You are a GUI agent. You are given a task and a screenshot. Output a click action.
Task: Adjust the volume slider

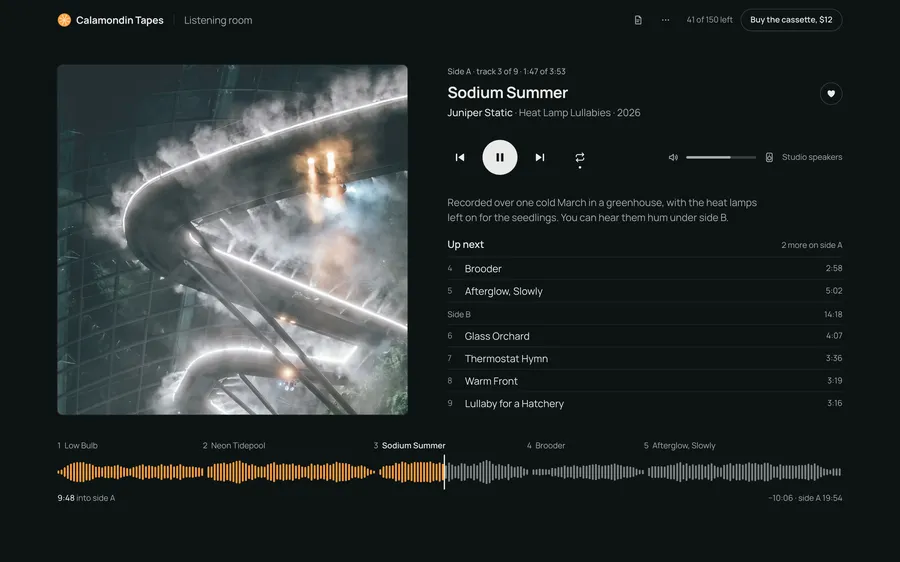click(x=721, y=157)
